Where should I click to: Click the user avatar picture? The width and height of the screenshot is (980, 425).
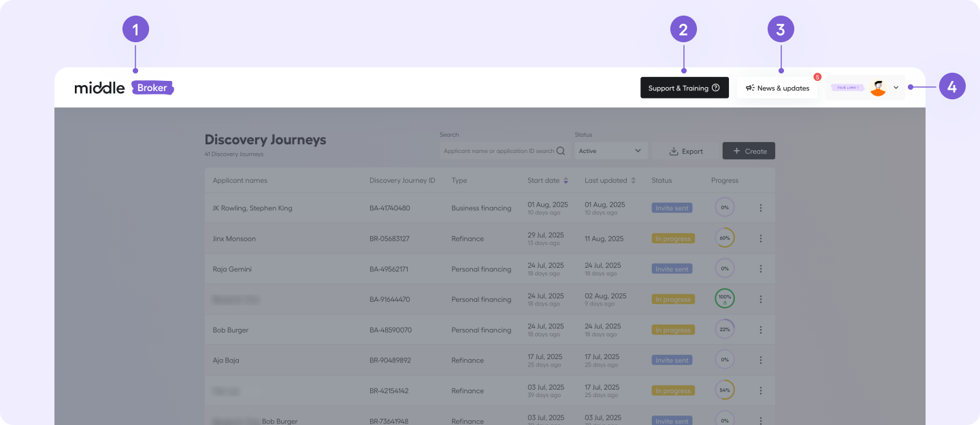pos(878,88)
